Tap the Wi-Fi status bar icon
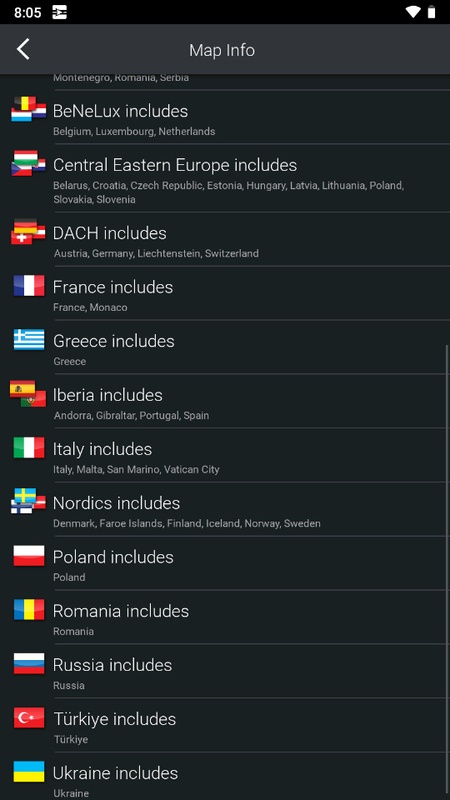Viewport: 450px width, 800px height. pos(412,12)
